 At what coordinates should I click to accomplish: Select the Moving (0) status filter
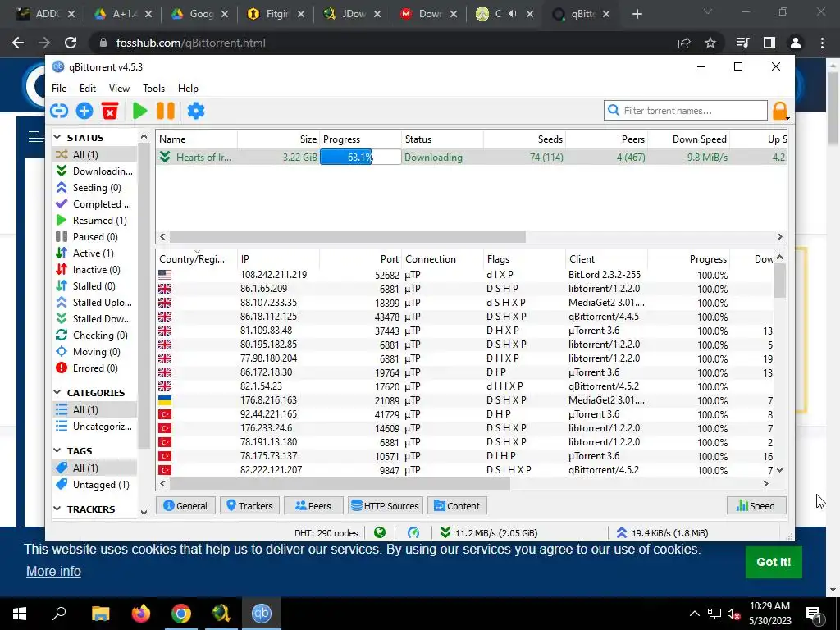pos(94,352)
